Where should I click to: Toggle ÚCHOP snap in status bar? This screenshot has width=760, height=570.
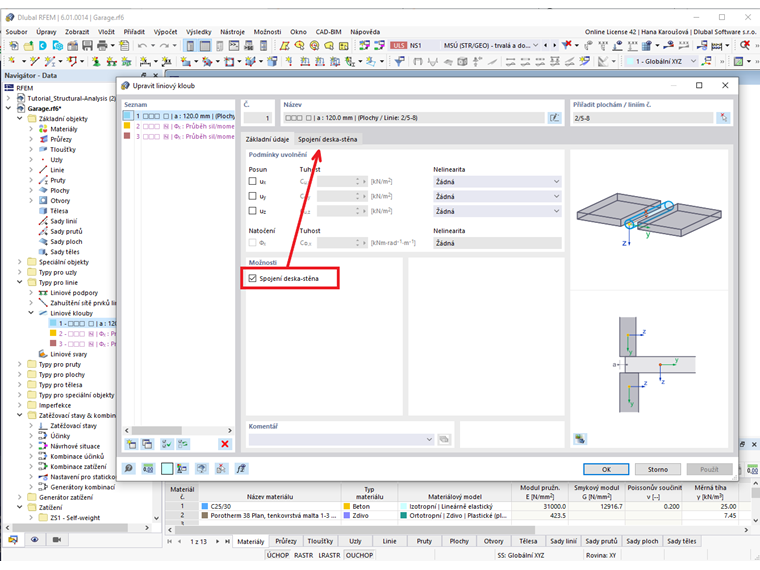coord(277,555)
